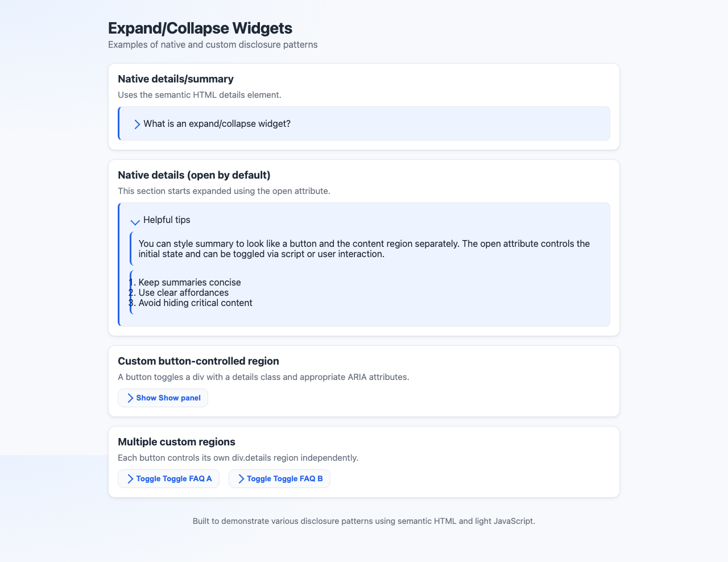
Task: Click the chevron icon beside "What is an expand/collapse widget?"
Action: click(x=136, y=123)
